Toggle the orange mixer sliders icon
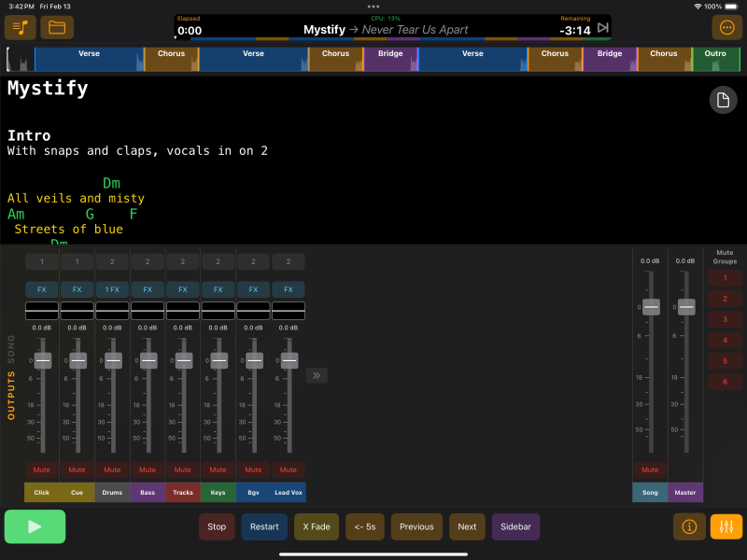 tap(726, 526)
